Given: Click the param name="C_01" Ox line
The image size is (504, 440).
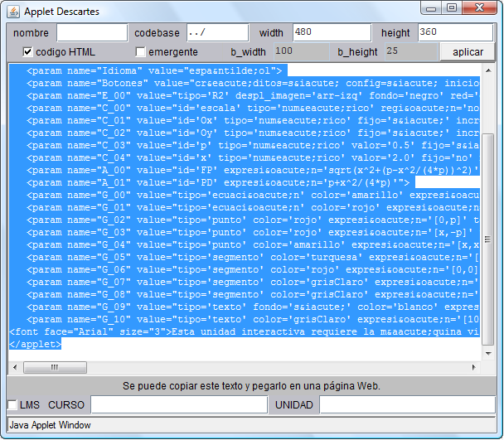Looking at the screenshot, I should 253,121.
